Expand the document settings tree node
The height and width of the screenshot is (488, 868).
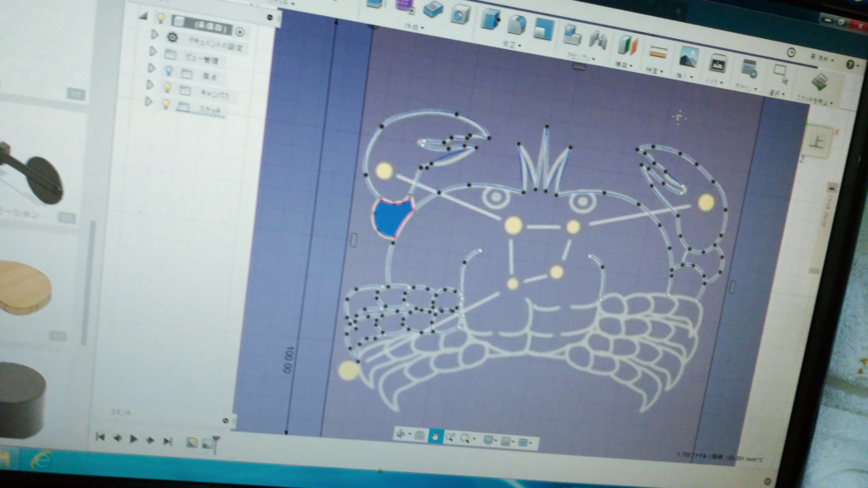[x=154, y=35]
